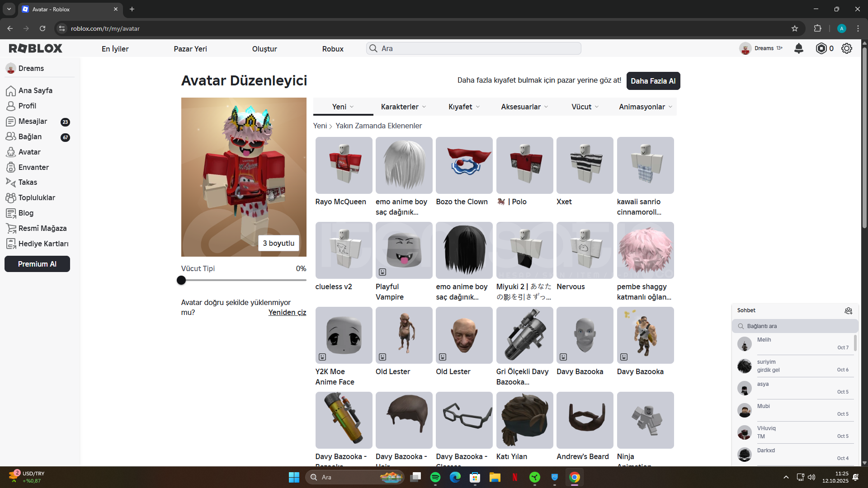
Task: Select the Bozo the Clown item thumbnail
Action: (464, 165)
